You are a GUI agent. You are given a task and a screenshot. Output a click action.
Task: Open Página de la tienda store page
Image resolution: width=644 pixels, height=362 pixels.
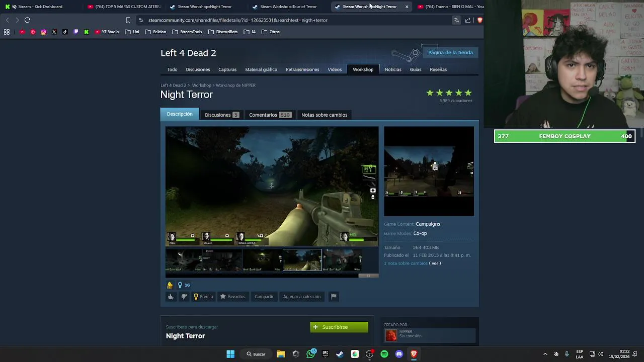click(x=450, y=52)
